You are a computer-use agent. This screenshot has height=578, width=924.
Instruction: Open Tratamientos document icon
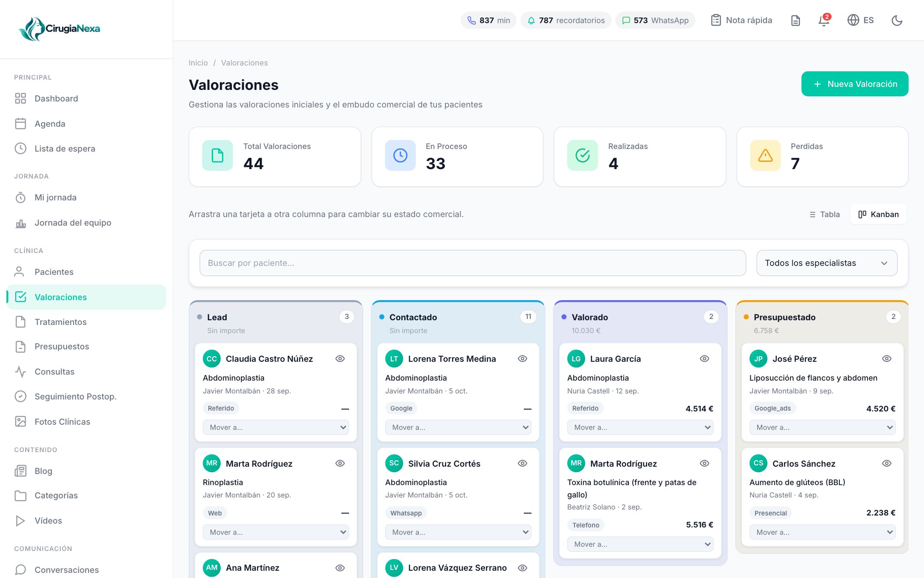tap(21, 322)
